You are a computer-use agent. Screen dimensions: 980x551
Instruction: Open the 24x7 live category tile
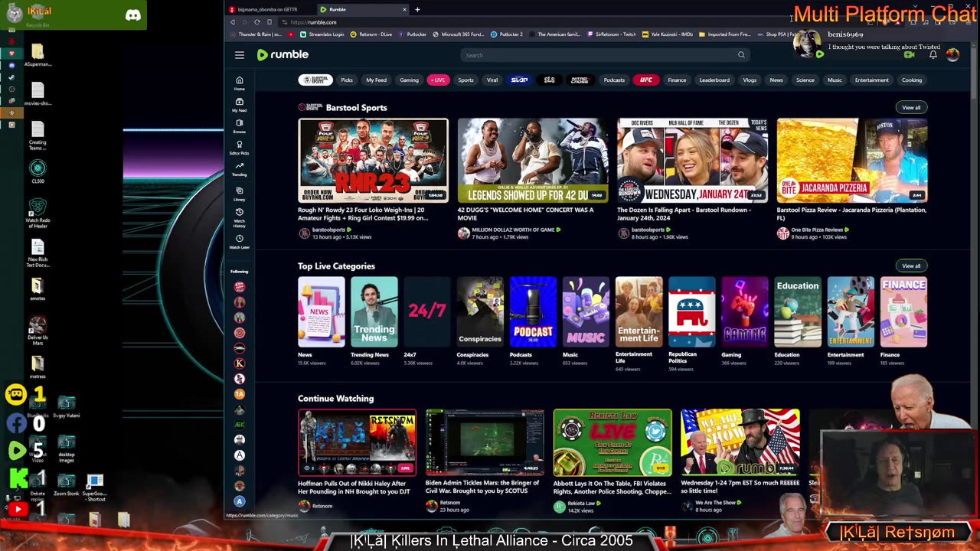(x=427, y=311)
